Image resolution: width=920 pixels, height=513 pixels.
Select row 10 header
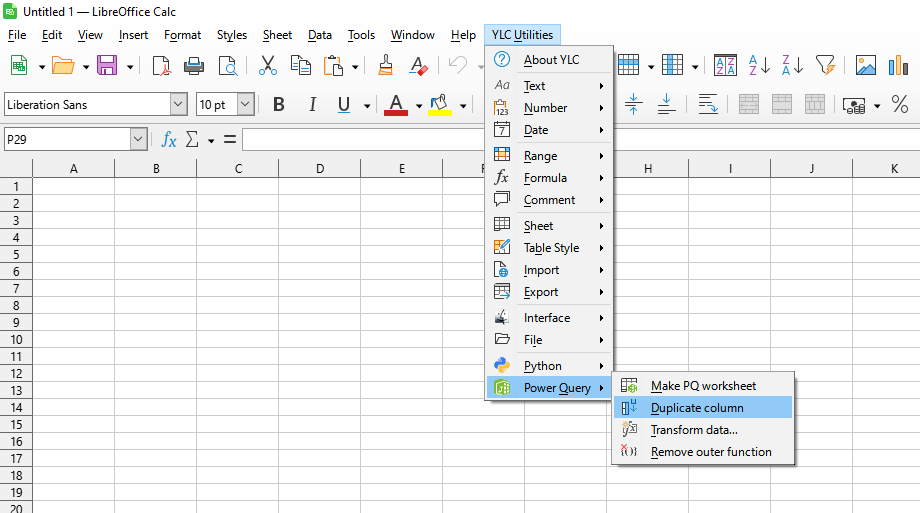point(16,339)
